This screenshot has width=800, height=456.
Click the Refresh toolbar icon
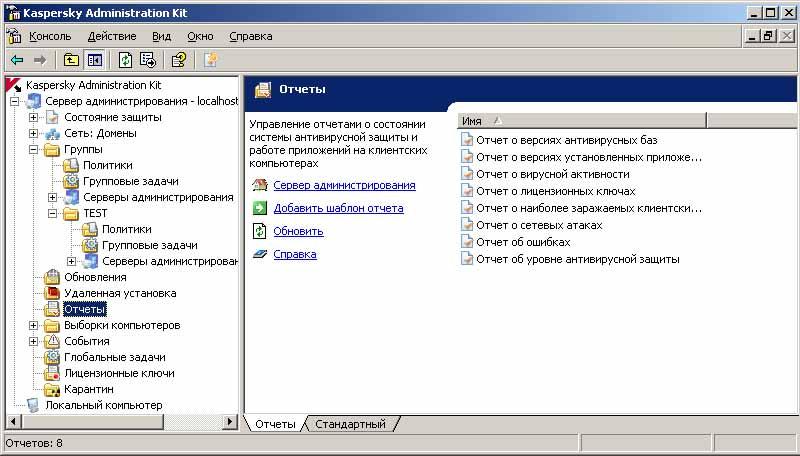125,60
